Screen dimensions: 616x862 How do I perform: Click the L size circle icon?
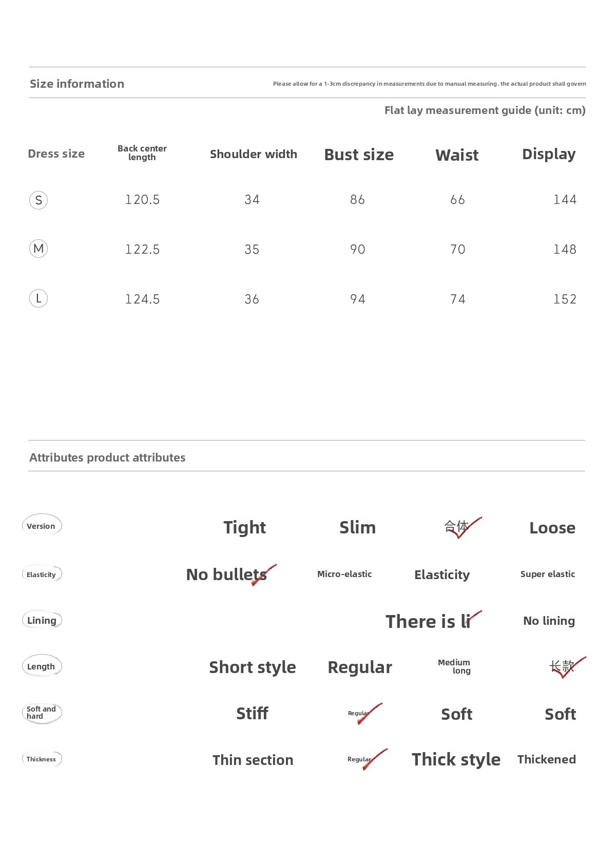click(x=38, y=298)
